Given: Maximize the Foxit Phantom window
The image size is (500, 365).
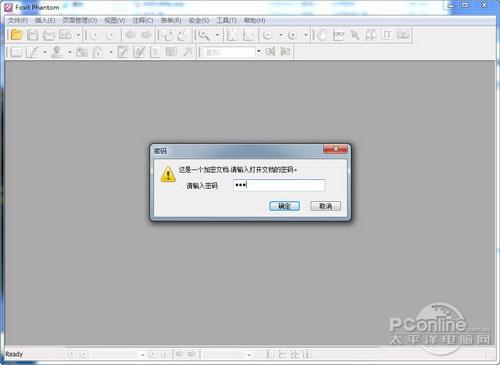Looking at the screenshot, I should coord(465,5).
